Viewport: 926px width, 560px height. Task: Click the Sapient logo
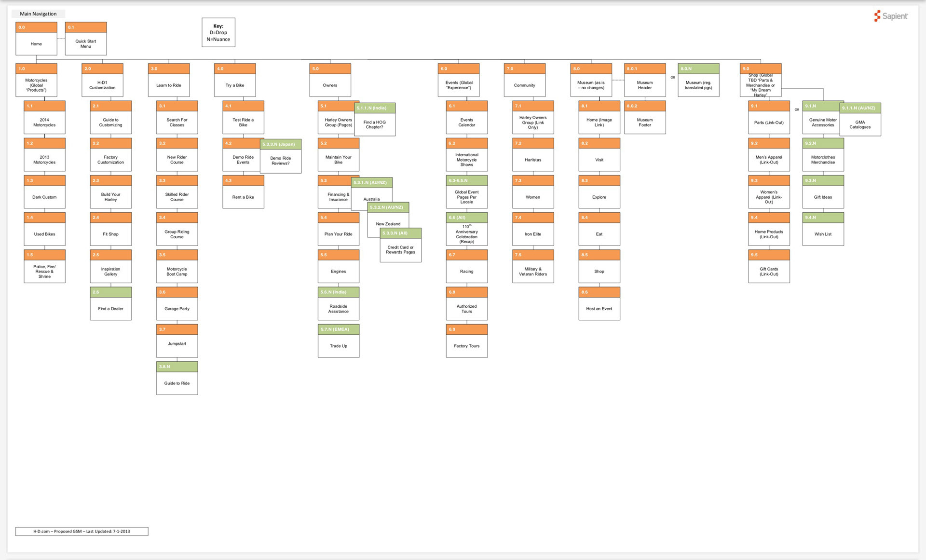pos(891,16)
